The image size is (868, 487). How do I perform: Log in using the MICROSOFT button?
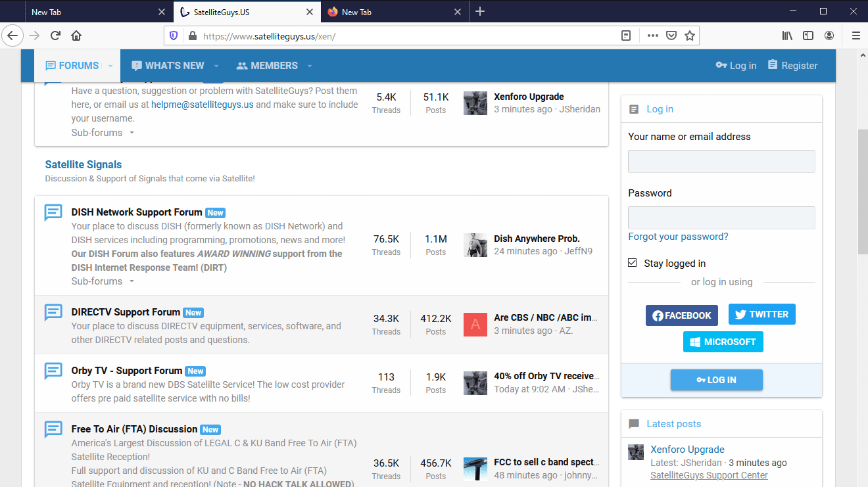coord(723,342)
